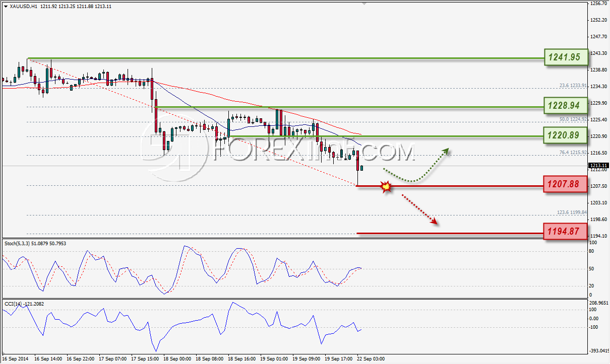Image resolution: width=610 pixels, height=364 pixels.
Task: Click the 20 level on Stochastic scale
Action: [593, 286]
